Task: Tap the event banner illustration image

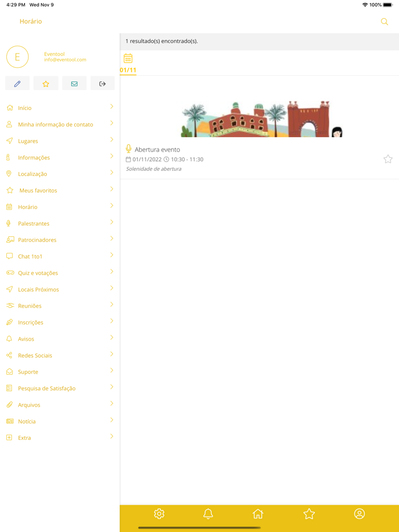Action: [262, 120]
